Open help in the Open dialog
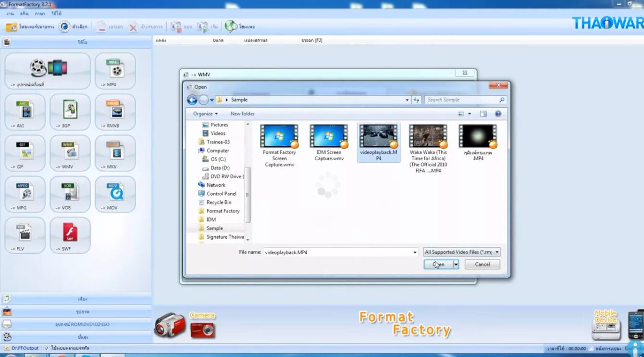This screenshot has width=644, height=357. tap(498, 114)
